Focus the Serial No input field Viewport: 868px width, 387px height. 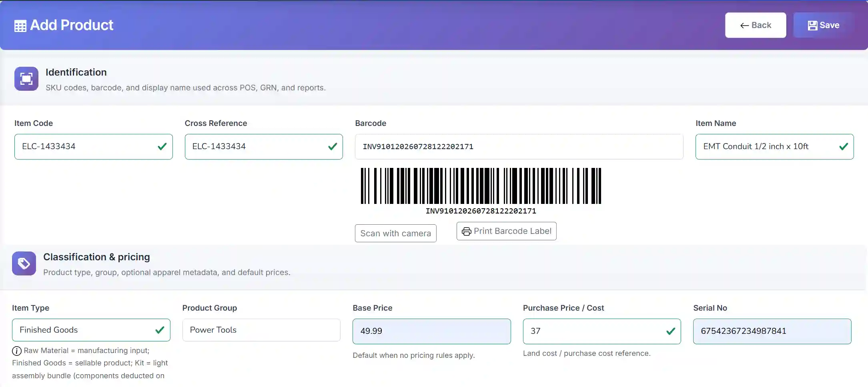tap(772, 331)
